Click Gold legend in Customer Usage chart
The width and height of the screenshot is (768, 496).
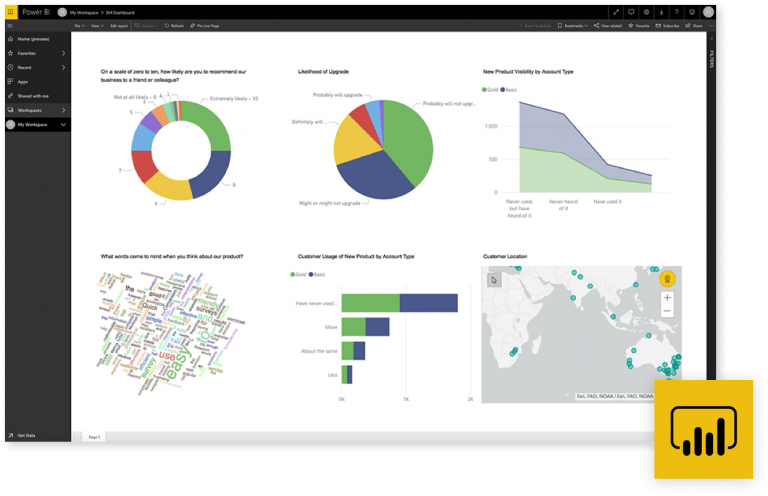coord(298,274)
